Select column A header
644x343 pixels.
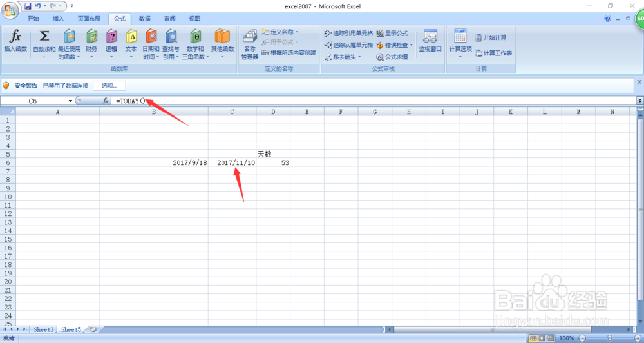point(57,112)
